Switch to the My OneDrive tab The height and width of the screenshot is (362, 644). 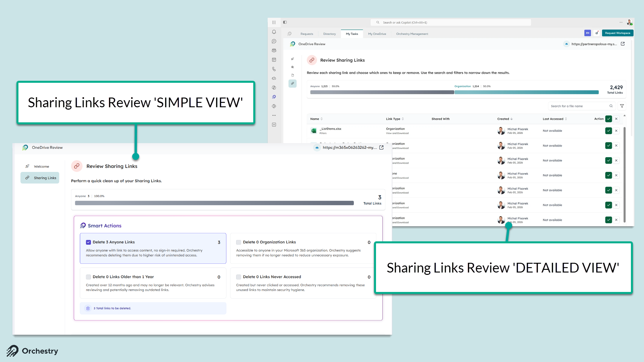tap(377, 34)
